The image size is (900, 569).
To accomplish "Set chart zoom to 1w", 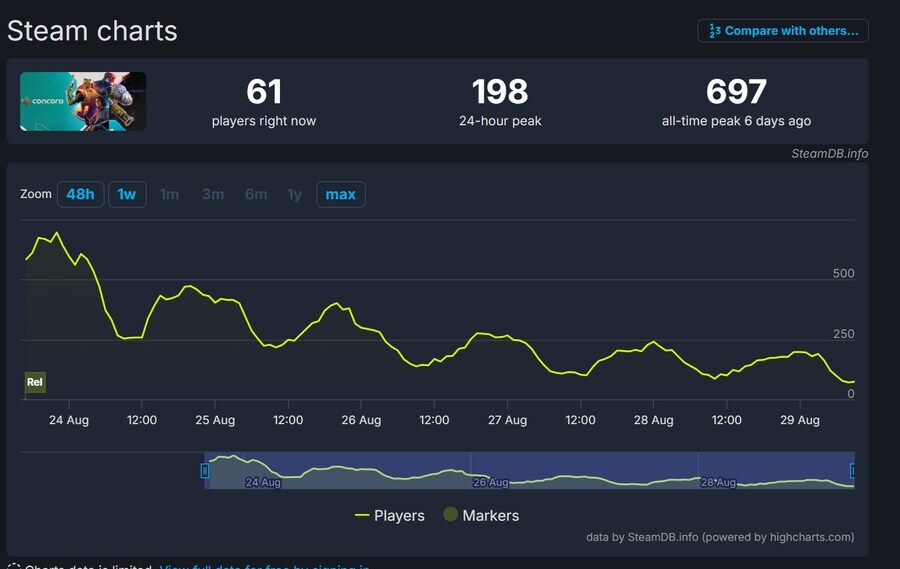I will tap(127, 195).
